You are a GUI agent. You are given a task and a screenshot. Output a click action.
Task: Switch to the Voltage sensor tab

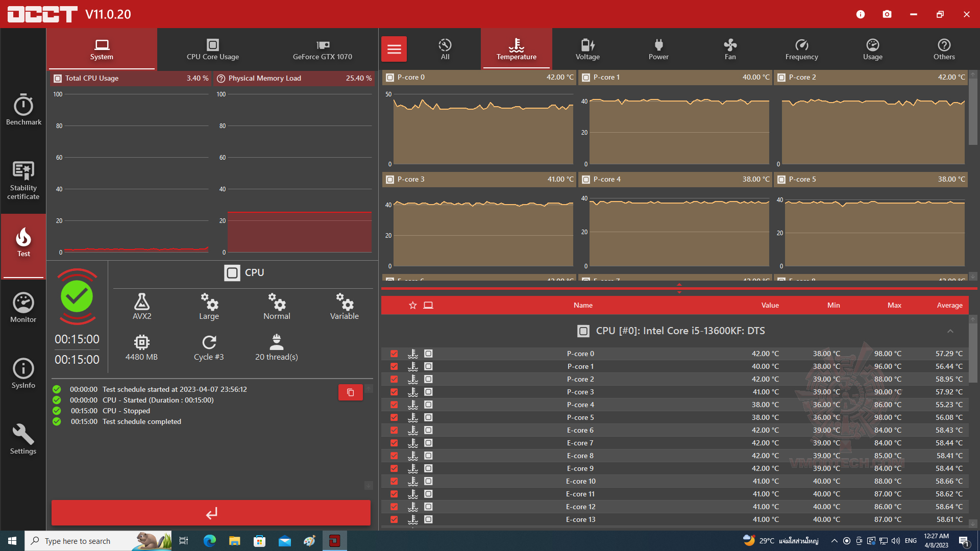pyautogui.click(x=587, y=49)
